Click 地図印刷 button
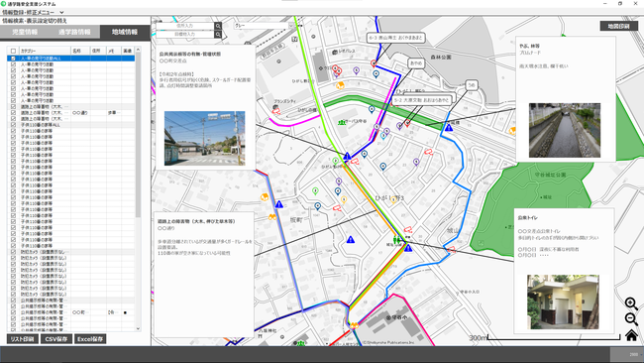The height and width of the screenshot is (363, 644). point(618,26)
